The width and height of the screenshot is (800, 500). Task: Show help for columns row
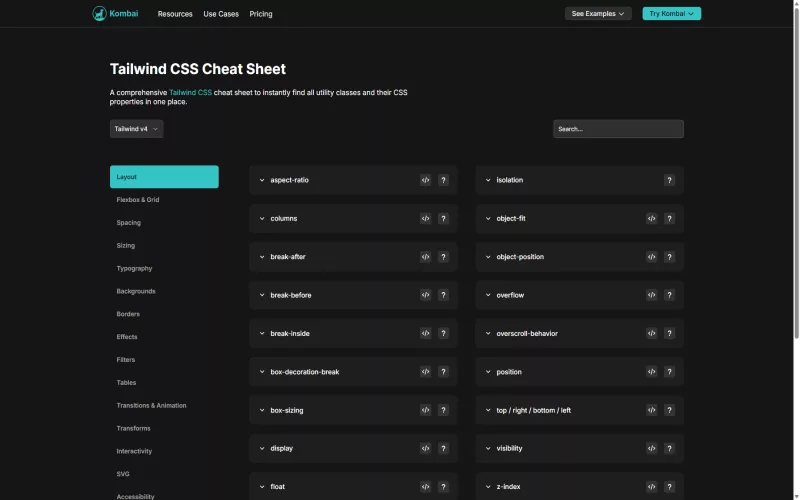coord(443,218)
